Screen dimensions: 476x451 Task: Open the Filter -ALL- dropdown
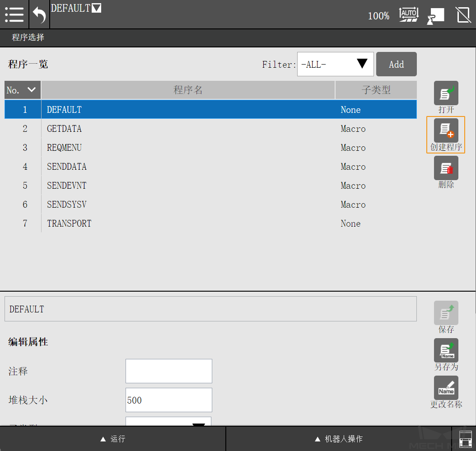pos(335,64)
